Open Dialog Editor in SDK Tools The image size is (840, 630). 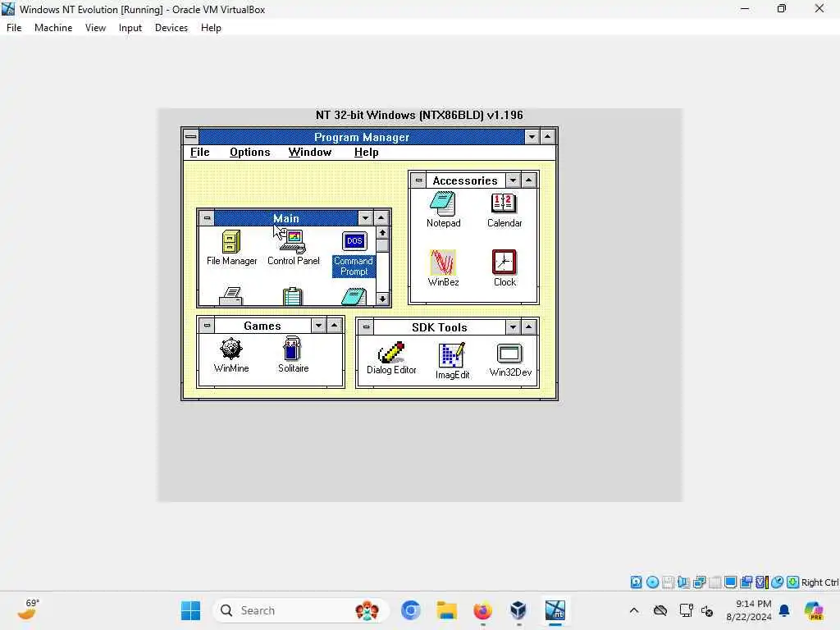[391, 358]
